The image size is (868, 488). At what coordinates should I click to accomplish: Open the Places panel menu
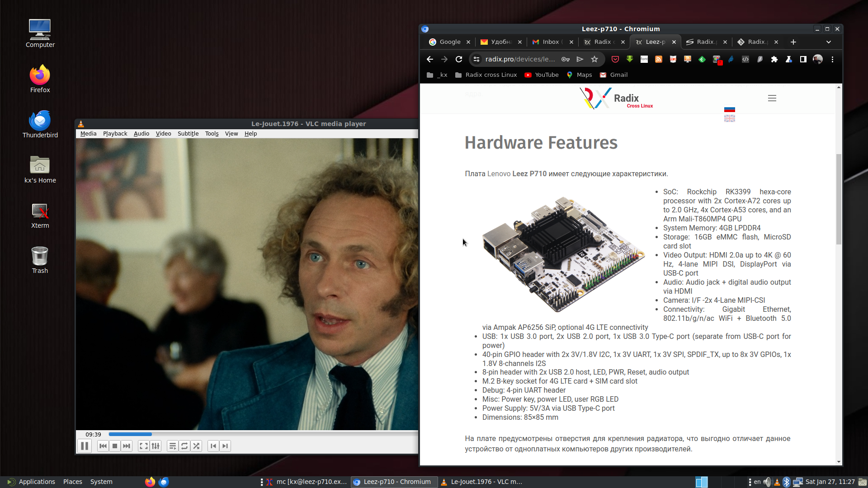coord(73,482)
